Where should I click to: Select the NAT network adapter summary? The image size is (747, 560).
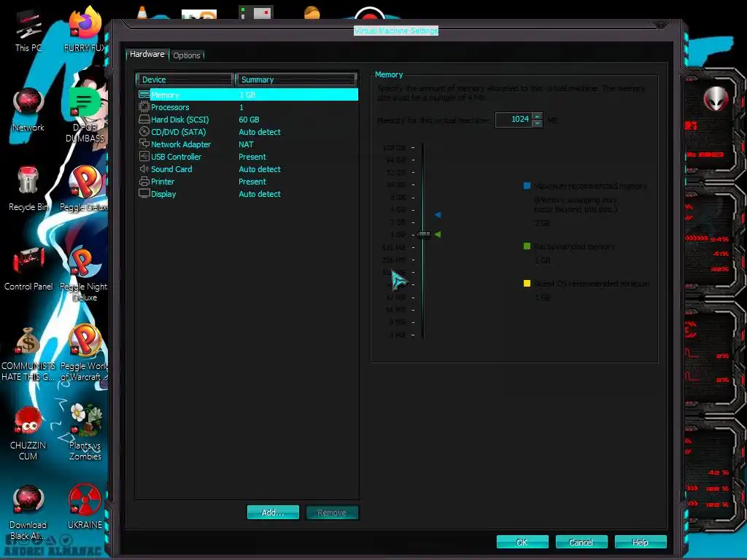[246, 144]
